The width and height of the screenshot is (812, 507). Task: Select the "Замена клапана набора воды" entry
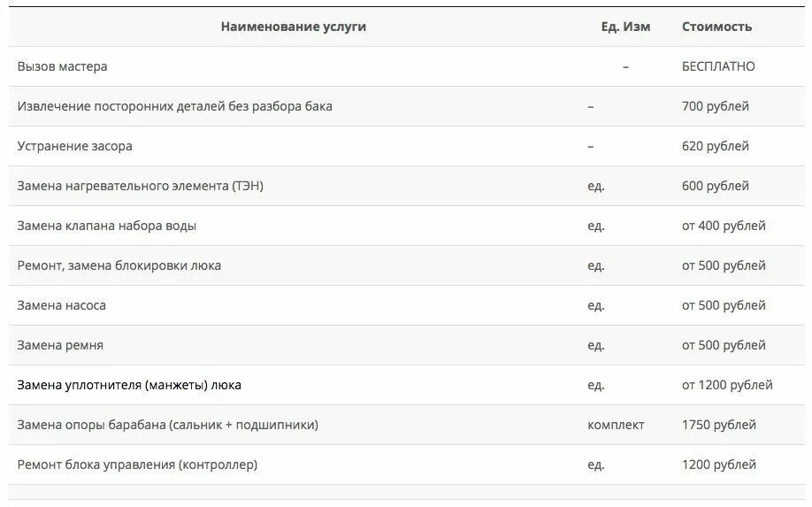point(107,226)
